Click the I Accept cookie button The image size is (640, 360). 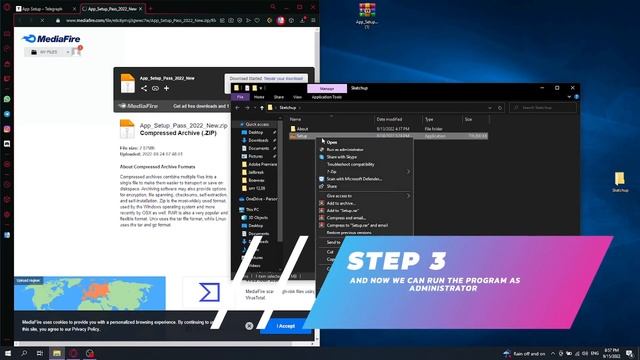286,326
